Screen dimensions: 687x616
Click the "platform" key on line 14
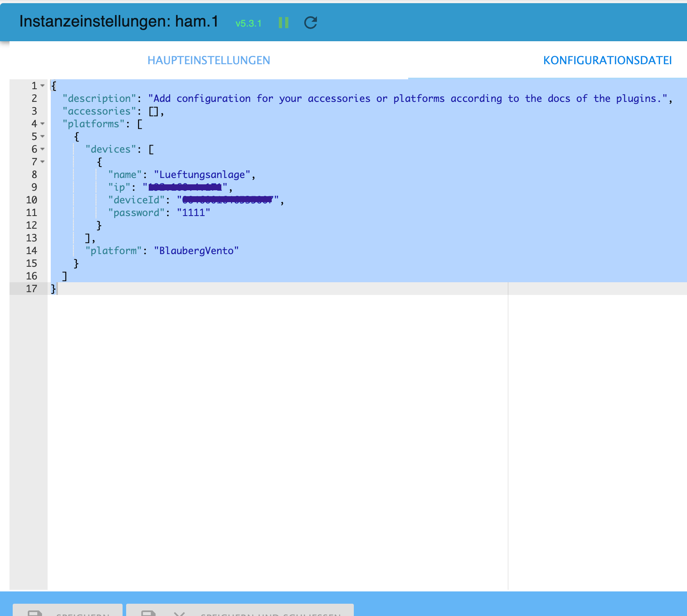114,251
